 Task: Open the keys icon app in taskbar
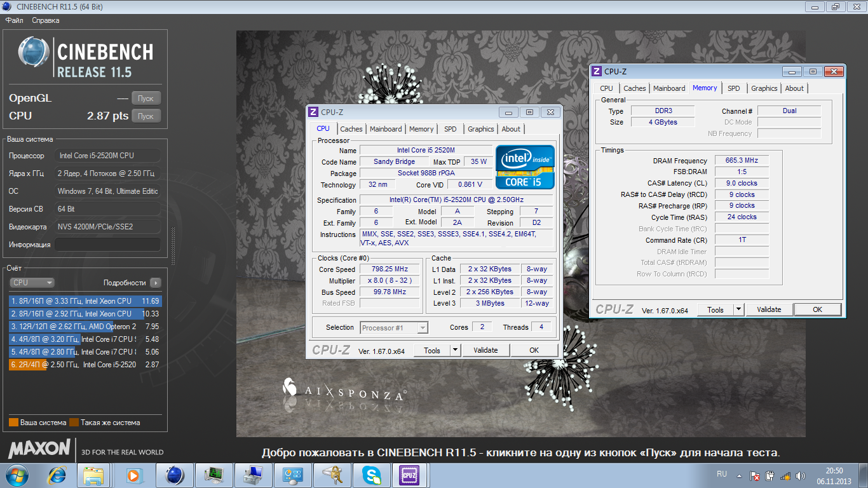click(x=332, y=475)
